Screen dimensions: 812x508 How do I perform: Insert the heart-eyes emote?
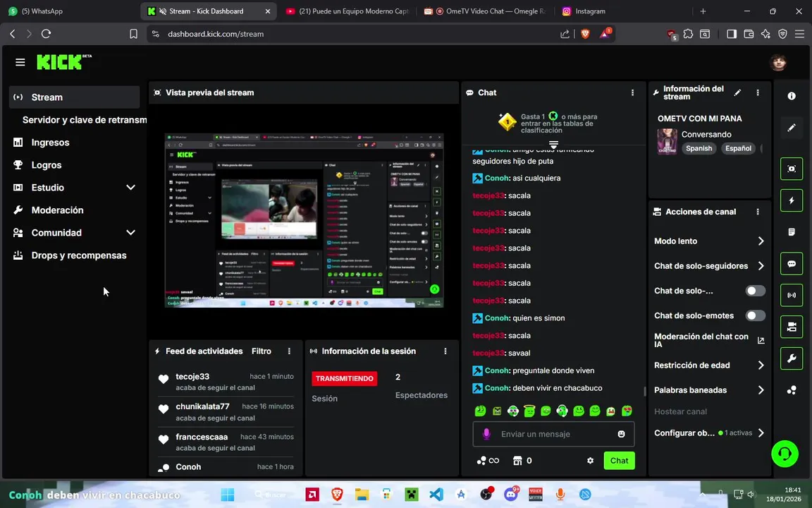(627, 411)
